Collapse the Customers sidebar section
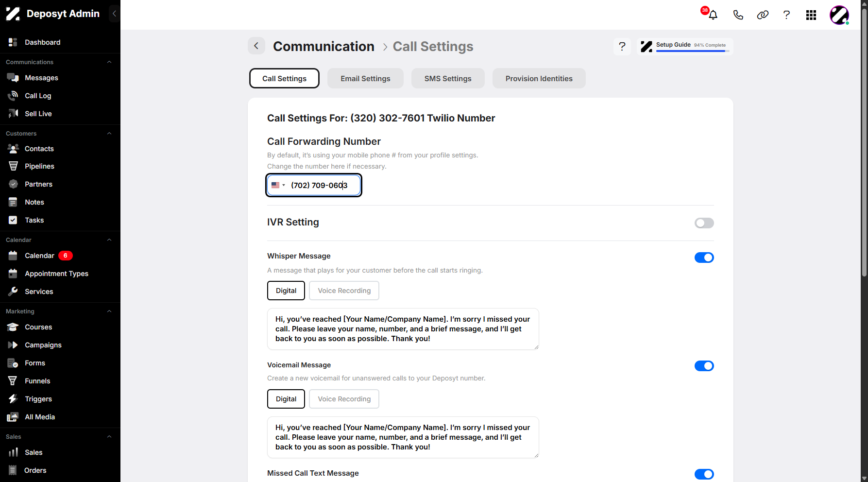This screenshot has height=482, width=868. 109,134
